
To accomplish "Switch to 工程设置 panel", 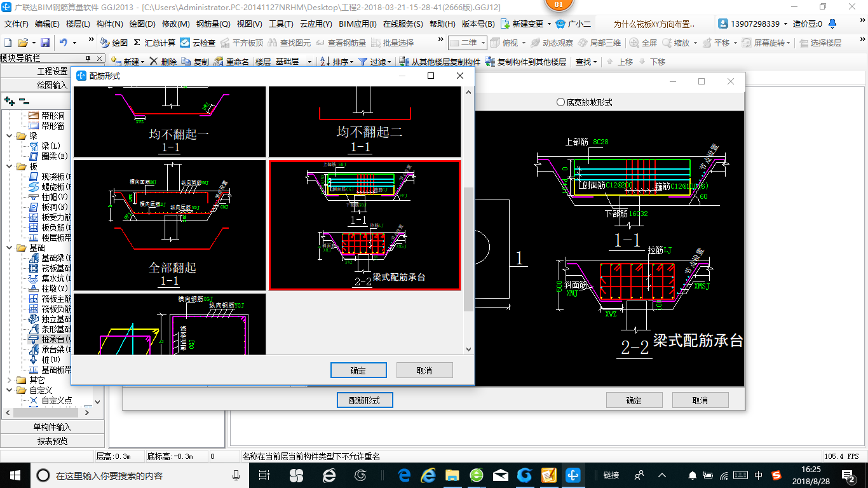I will (x=52, y=71).
